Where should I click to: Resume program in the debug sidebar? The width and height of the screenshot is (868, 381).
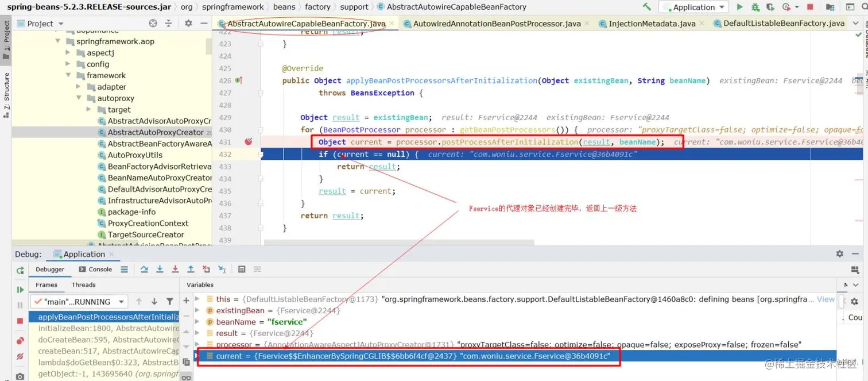[x=21, y=290]
